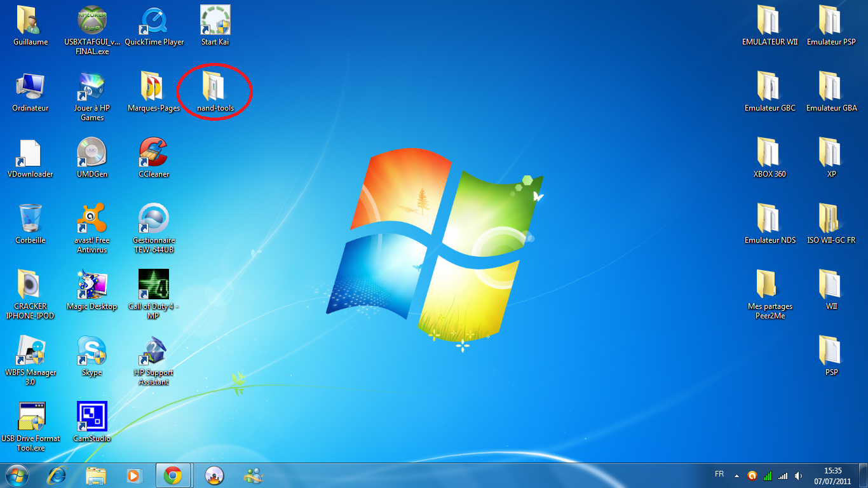This screenshot has height=488, width=868.
Task: Select the Guillaume user folder icon
Action: click(x=31, y=26)
